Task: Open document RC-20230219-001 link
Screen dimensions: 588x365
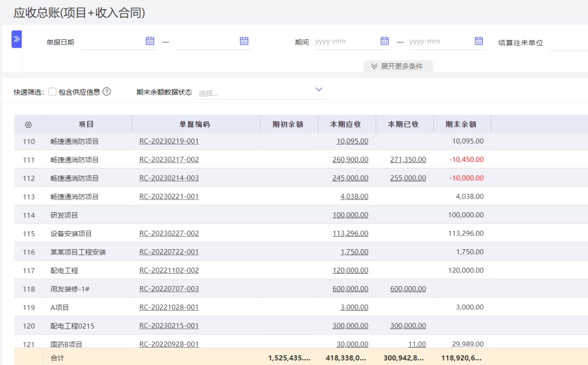Action: (169, 141)
